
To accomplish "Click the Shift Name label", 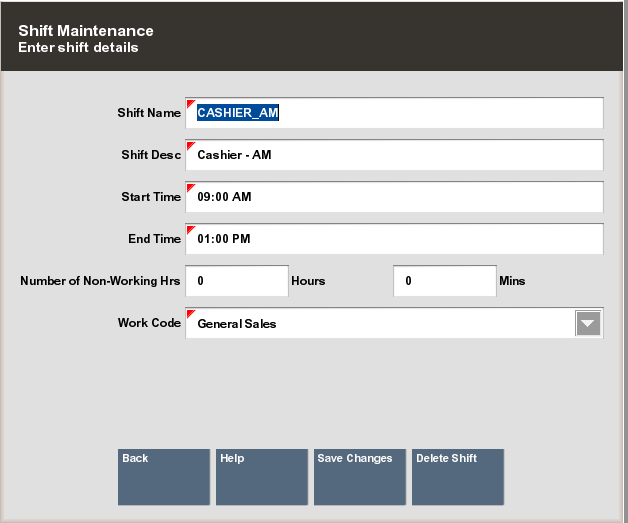I will (x=149, y=113).
